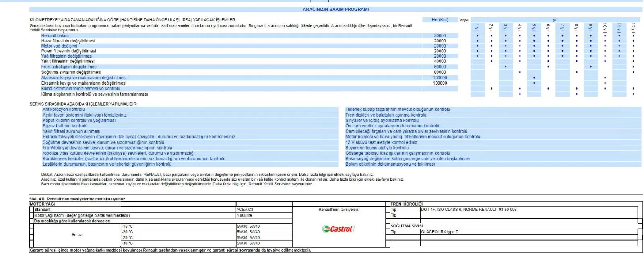The width and height of the screenshot is (644, 254).
Task: Click 'Aksesuar kayışı ve makaraların değiştirilmesi'
Action: point(84,78)
